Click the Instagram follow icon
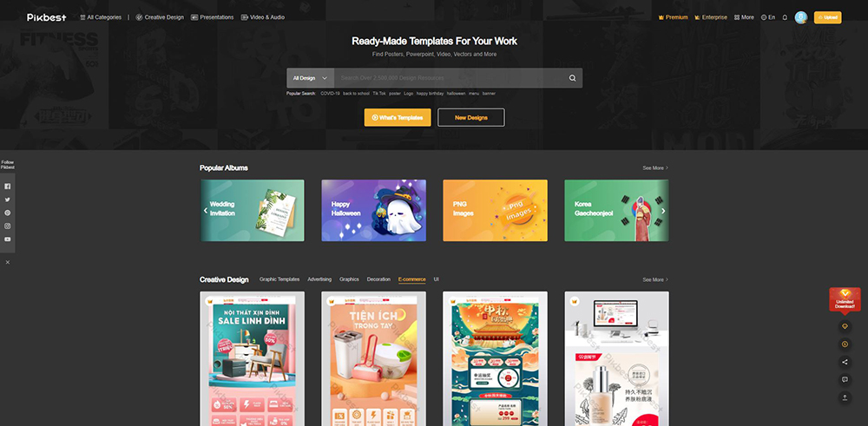The height and width of the screenshot is (426, 868). coord(8,226)
